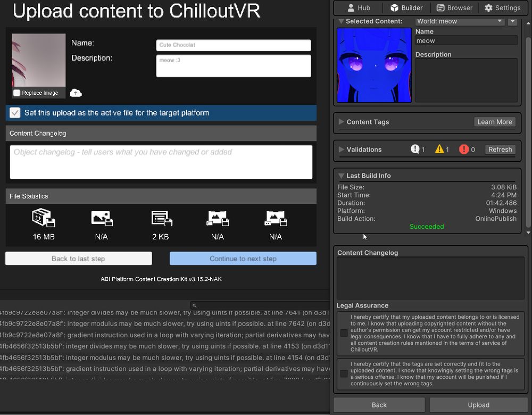Click the scrollbar up arrow in builder panel
Image resolution: width=532 pixels, height=415 pixels.
(x=528, y=23)
